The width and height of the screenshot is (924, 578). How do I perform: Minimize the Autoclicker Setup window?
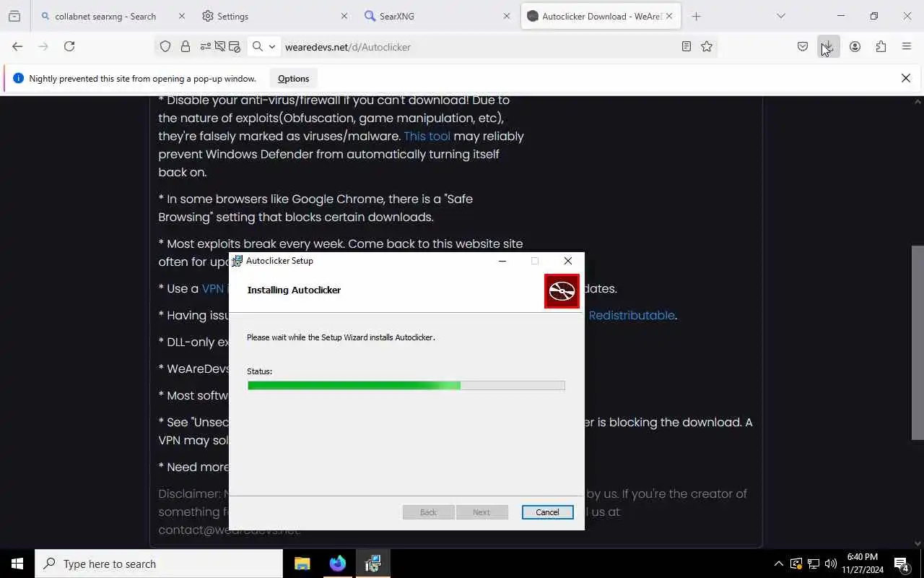coord(502,261)
